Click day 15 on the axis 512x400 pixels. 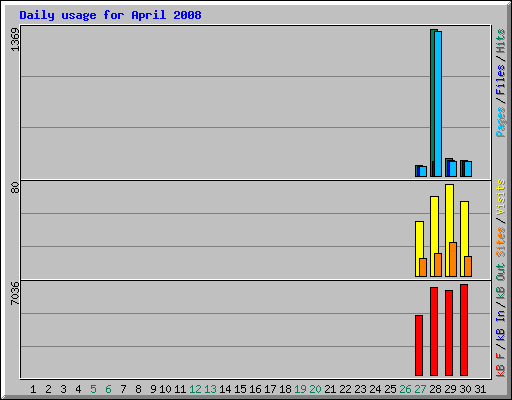240,389
